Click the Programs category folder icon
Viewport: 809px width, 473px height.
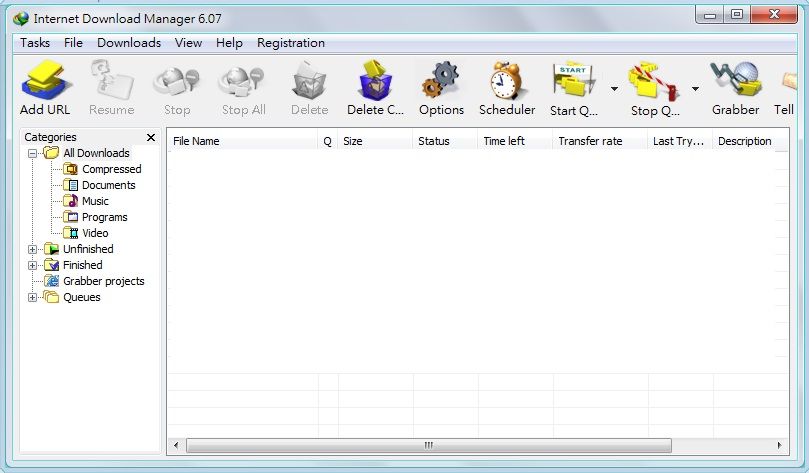[71, 217]
